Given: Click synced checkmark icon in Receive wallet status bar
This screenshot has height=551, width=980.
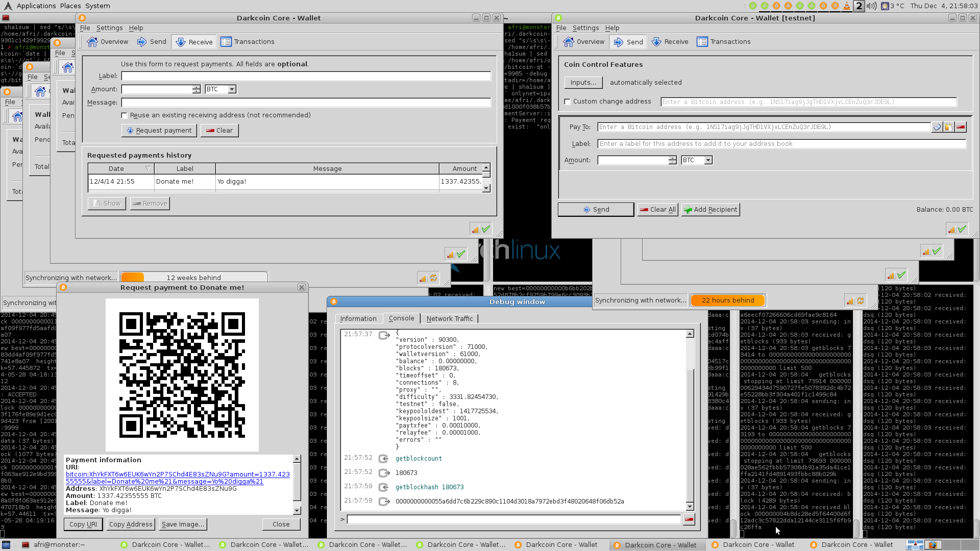Looking at the screenshot, I should click(x=486, y=230).
